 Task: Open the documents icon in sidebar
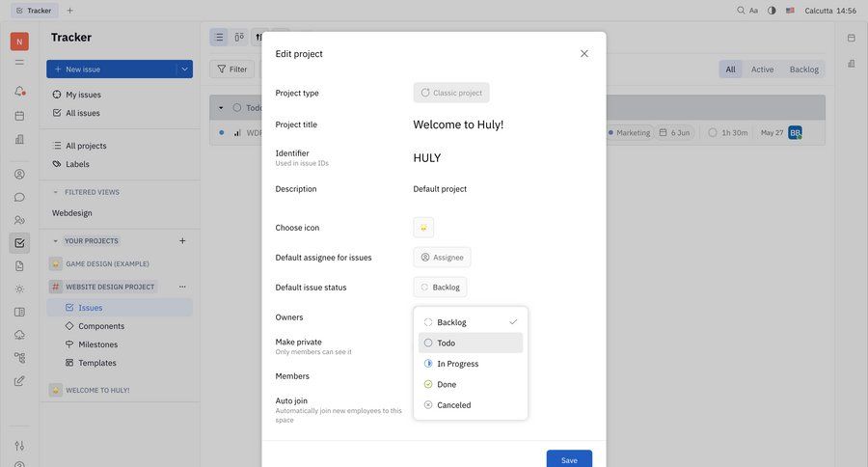click(19, 266)
